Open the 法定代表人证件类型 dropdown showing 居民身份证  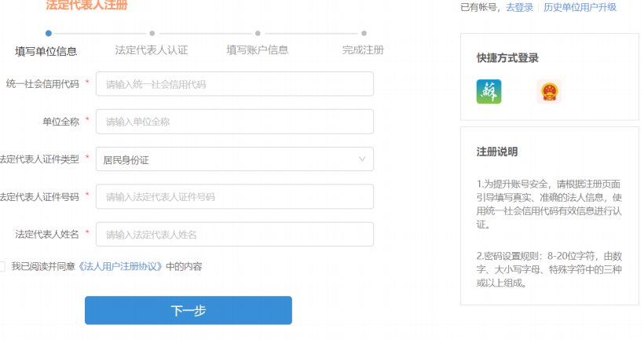point(234,159)
